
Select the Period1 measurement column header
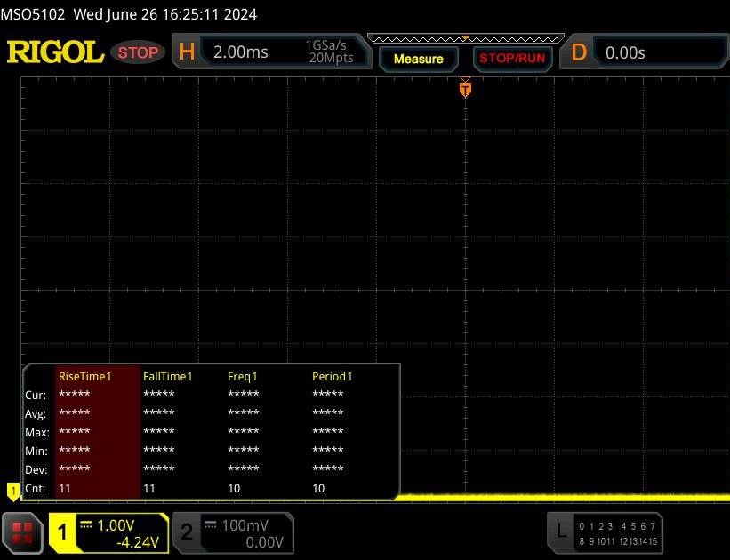332,376
